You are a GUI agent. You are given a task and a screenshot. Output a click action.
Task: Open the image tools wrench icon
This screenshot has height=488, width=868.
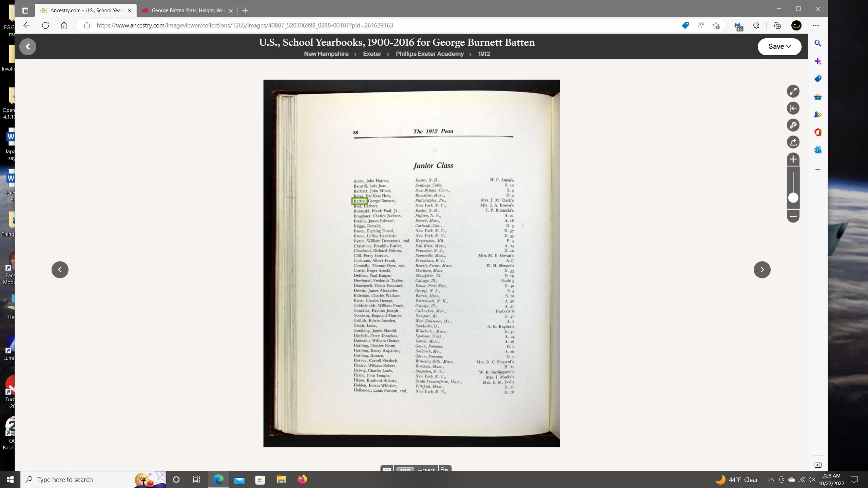[793, 125]
